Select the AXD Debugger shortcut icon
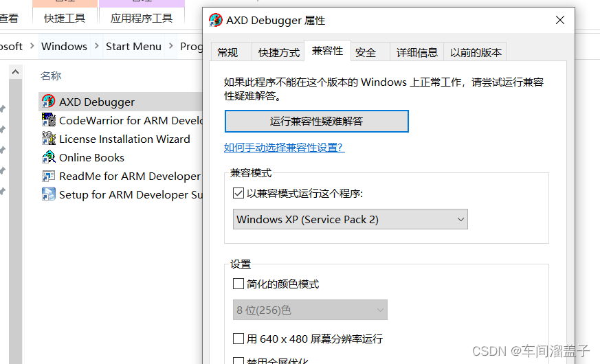Viewport: 600px width, 364px height. [49, 102]
